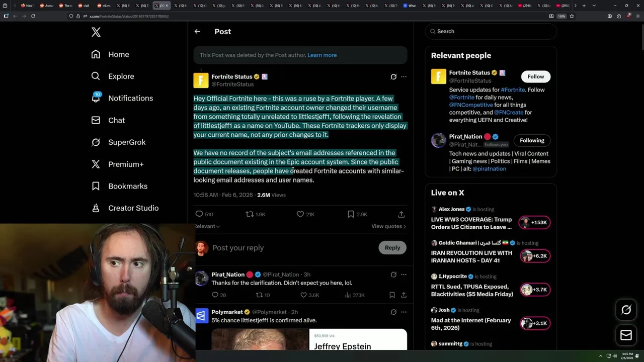This screenshot has height=362, width=644.
Task: Open Polymarket profile avatar
Action: pos(201,316)
